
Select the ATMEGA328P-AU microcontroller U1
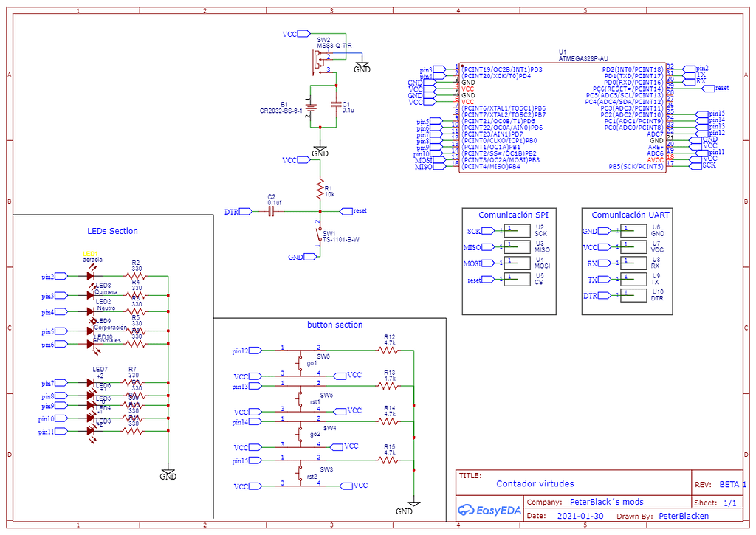coord(561,118)
